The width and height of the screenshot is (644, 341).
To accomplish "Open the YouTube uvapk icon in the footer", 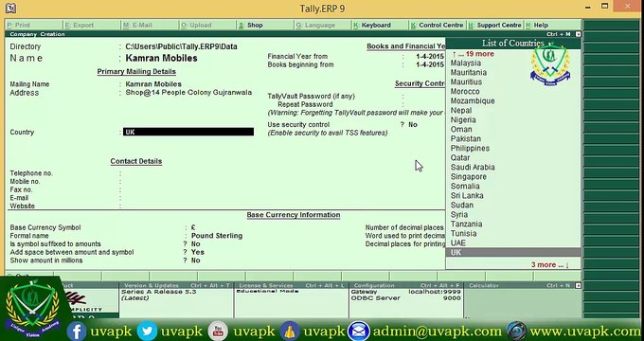I will (x=218, y=332).
